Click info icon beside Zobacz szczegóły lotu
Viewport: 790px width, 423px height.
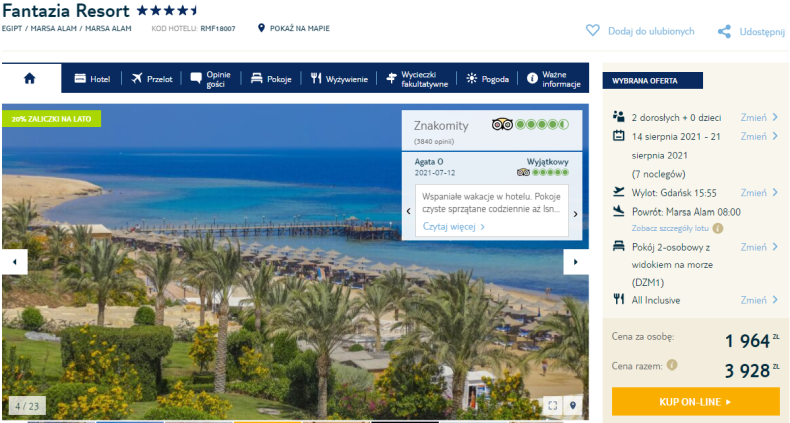click(718, 229)
